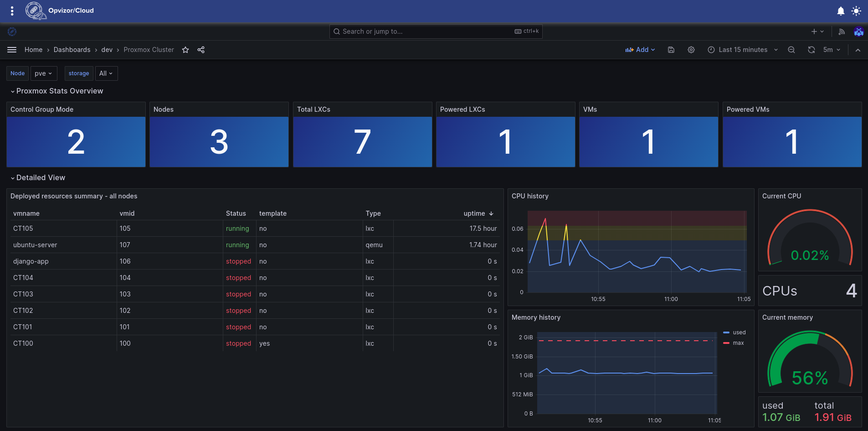Open dashboard settings gear
868x431 pixels.
[x=691, y=50]
